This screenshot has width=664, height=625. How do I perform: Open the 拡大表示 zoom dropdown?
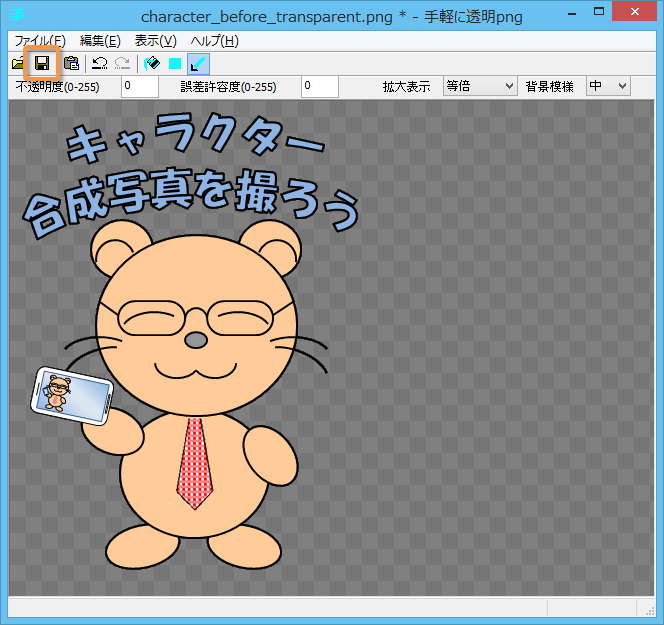click(479, 86)
